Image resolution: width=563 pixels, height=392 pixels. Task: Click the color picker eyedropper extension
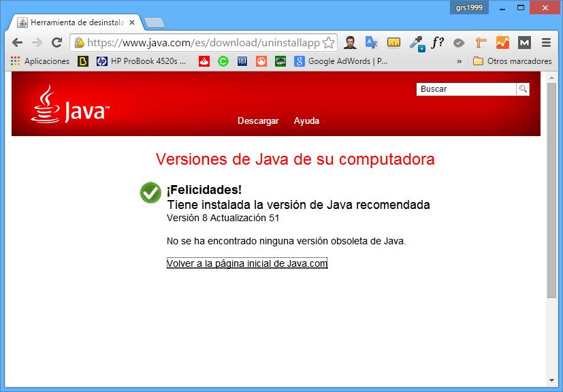(x=416, y=43)
